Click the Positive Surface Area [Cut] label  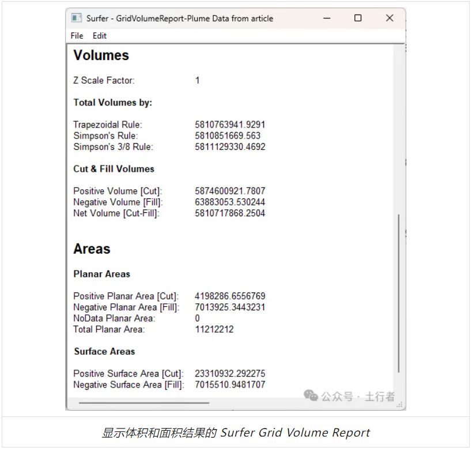(129, 374)
